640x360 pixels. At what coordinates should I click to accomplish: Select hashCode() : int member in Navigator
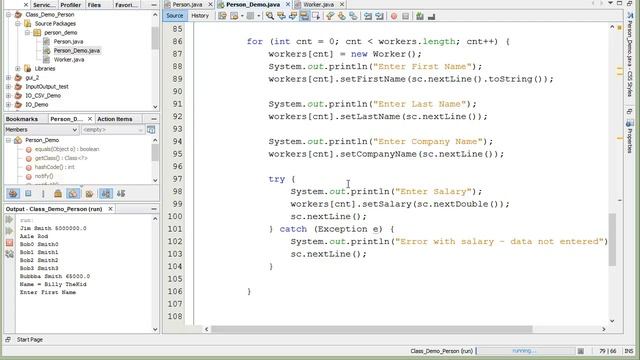coord(54,167)
